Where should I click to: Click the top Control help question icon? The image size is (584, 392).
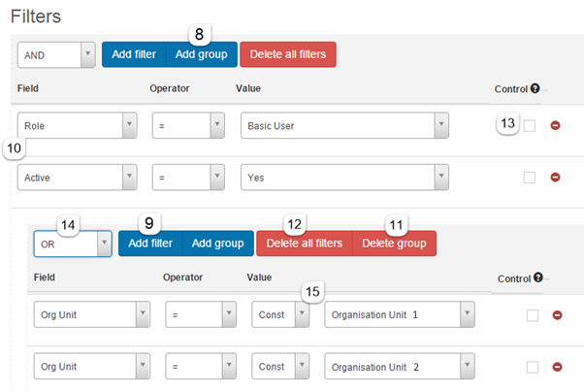pos(535,88)
